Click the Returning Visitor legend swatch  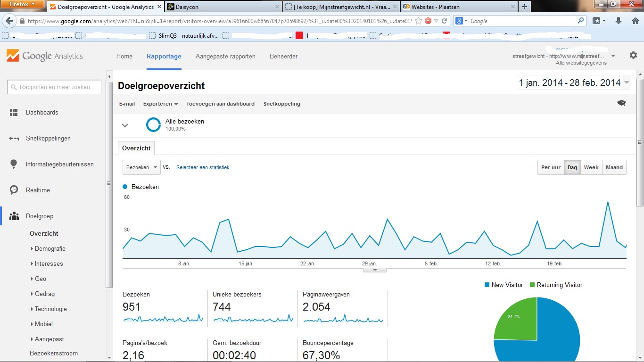[x=532, y=285]
